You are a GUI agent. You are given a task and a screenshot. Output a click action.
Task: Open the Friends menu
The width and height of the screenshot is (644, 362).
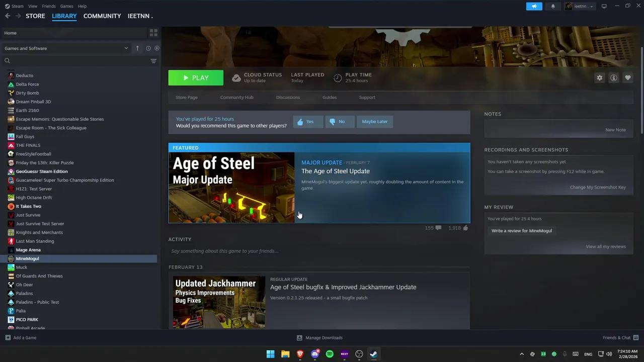[49, 6]
